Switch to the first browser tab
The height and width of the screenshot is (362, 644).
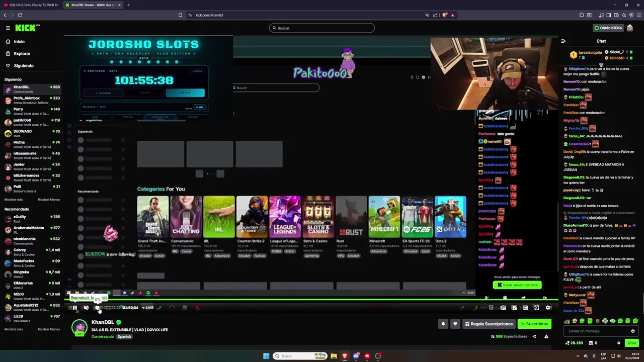[33, 5]
